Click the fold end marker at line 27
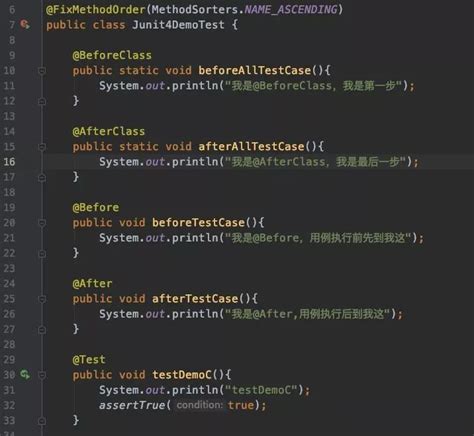The height and width of the screenshot is (436, 474). pyautogui.click(x=42, y=329)
